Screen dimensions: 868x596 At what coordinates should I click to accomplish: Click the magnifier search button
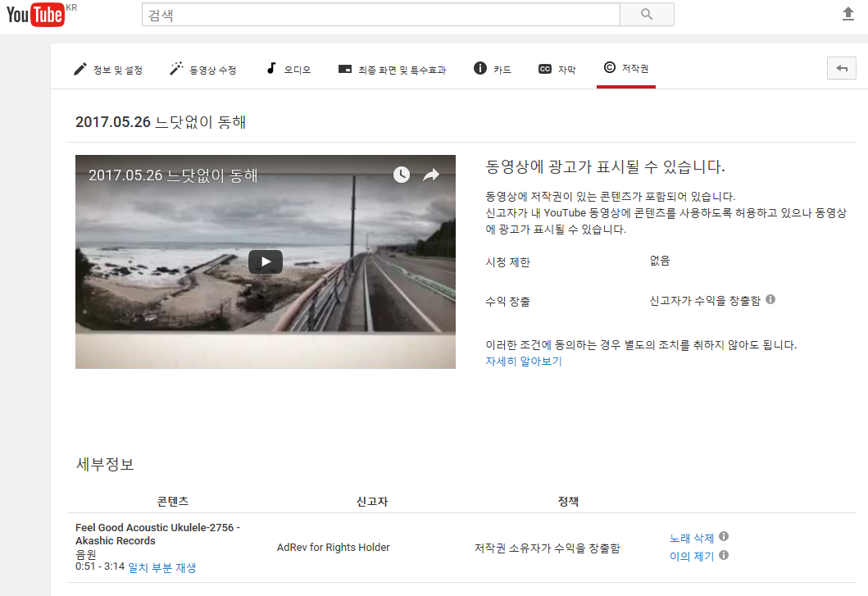tap(647, 15)
